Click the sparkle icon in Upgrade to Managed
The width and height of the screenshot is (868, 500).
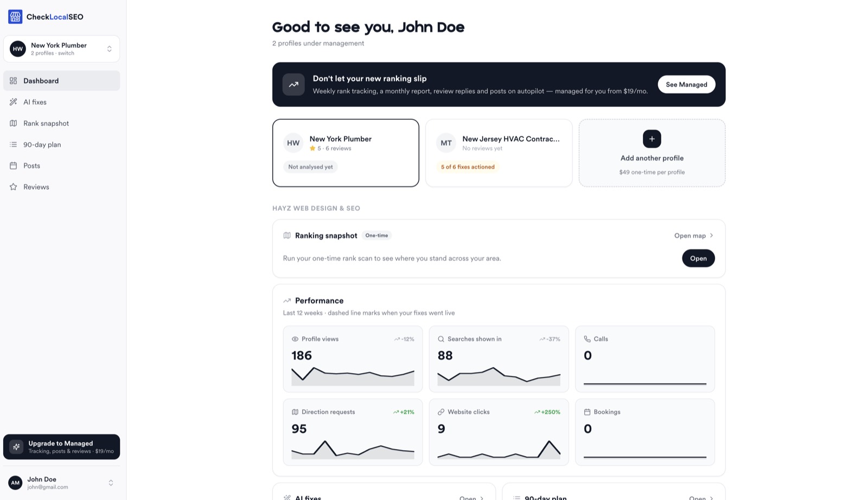point(16,447)
